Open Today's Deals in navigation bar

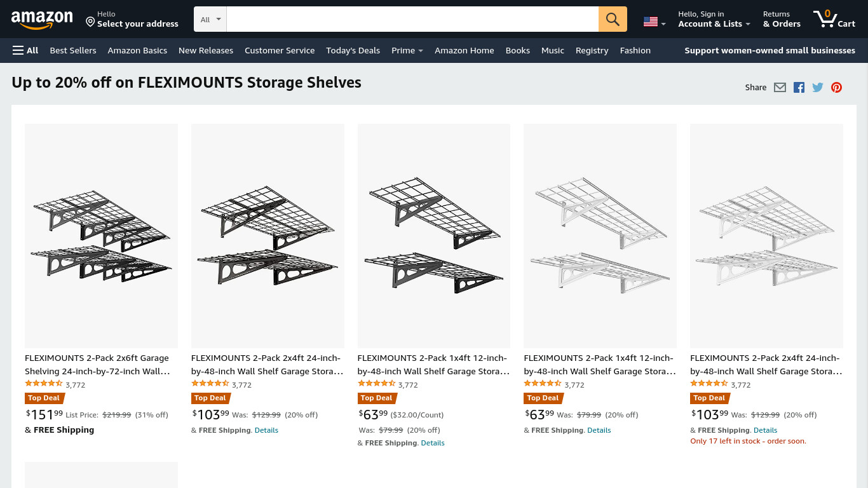coord(353,50)
